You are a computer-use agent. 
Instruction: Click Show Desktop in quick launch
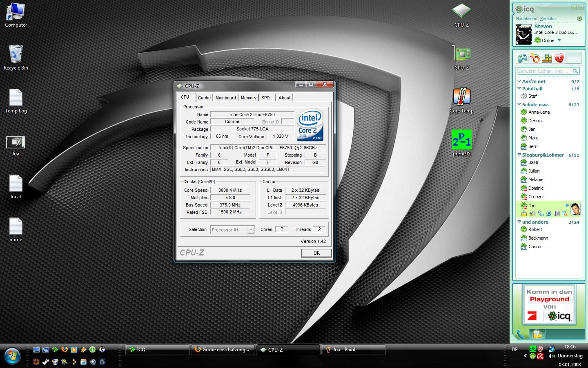(x=36, y=350)
